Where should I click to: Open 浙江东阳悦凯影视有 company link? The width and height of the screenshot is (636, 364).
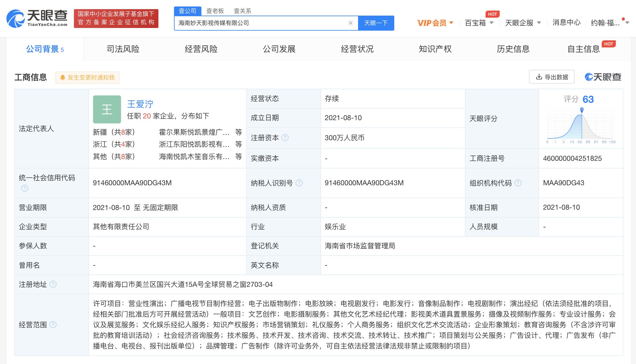194,144
